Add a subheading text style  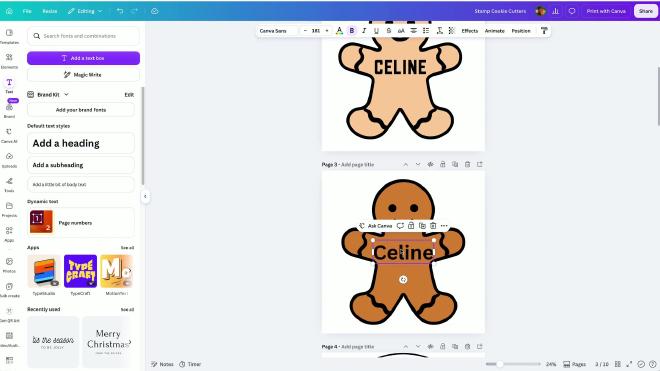point(81,165)
